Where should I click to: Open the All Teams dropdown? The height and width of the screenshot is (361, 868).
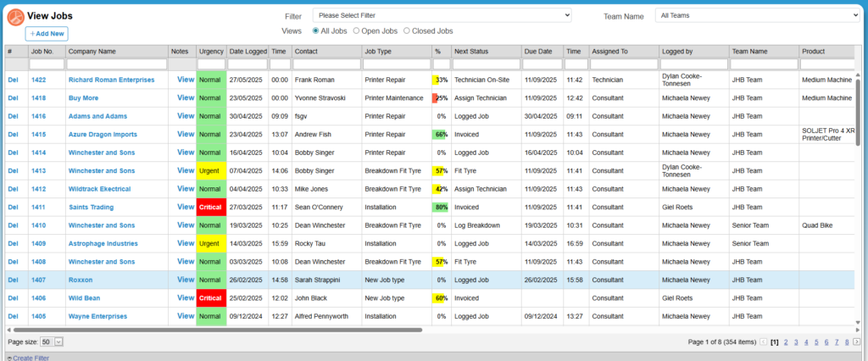point(757,16)
